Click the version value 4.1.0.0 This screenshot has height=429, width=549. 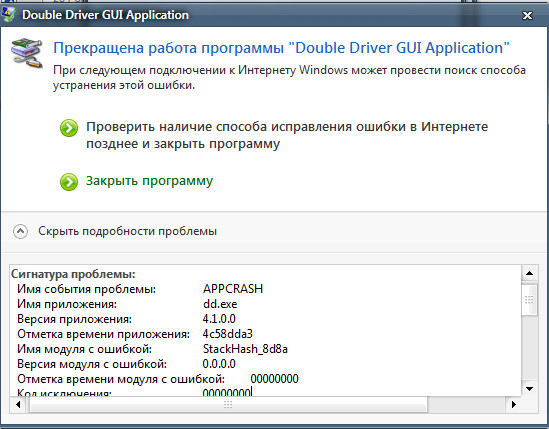[x=219, y=319]
